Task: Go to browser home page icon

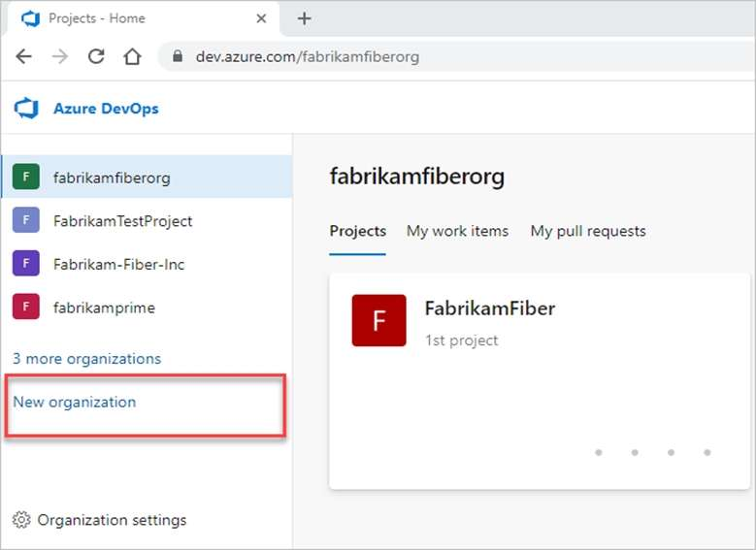Action: click(132, 56)
